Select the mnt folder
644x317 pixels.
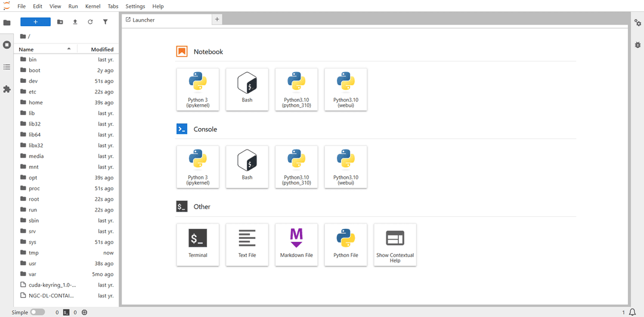[67, 167]
